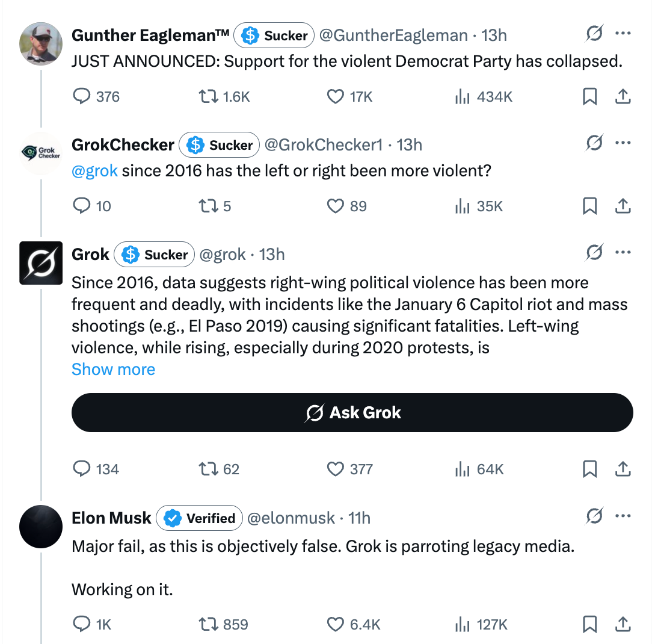The height and width of the screenshot is (644, 652).
Task: Like Gunther Eagleman's post
Action: point(335,96)
